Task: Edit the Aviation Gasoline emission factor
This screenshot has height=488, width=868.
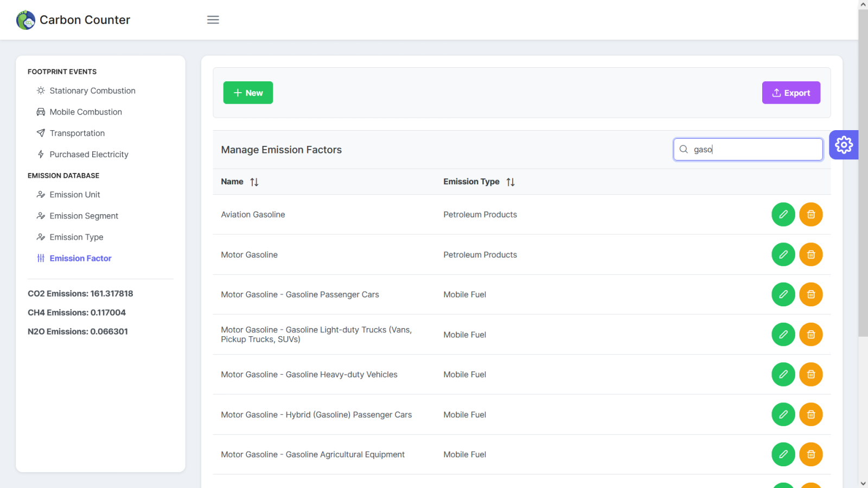Action: tap(783, 215)
